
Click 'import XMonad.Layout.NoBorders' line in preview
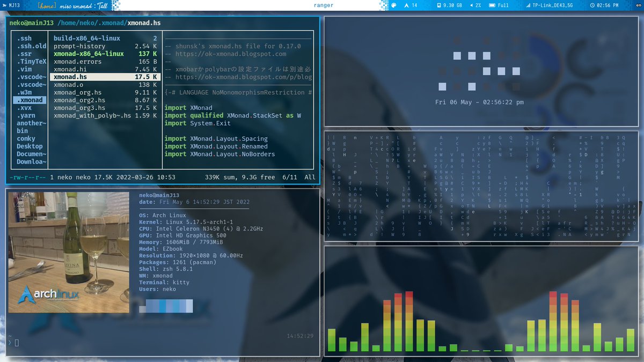click(219, 154)
